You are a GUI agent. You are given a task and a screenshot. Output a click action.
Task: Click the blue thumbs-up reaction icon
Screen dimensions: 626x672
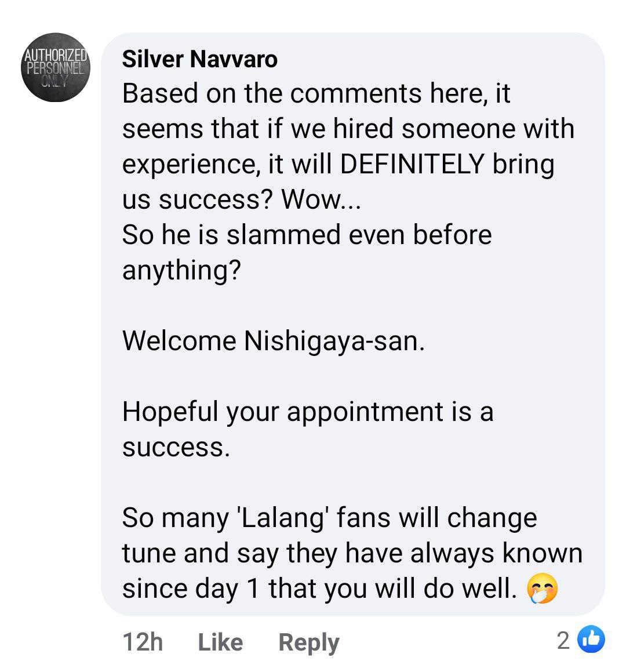click(x=591, y=639)
